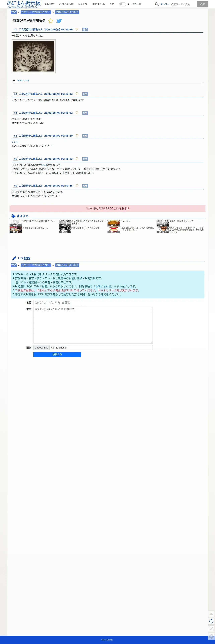Open recommended thread 逃げ若とモジュロが完結して

tap(35, 228)
